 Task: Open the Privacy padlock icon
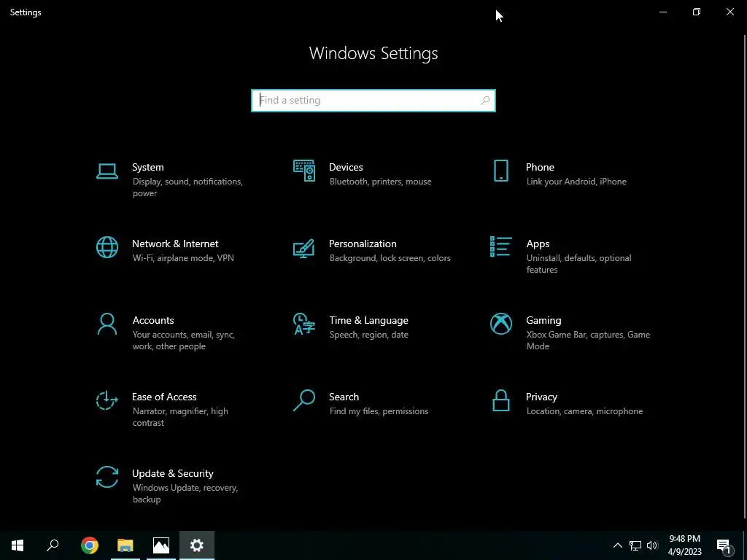(500, 400)
